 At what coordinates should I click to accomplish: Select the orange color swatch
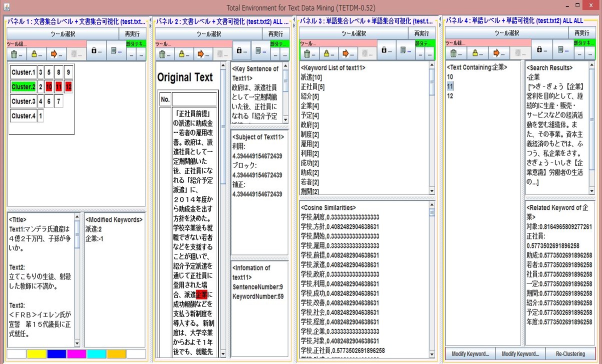tap(116, 354)
